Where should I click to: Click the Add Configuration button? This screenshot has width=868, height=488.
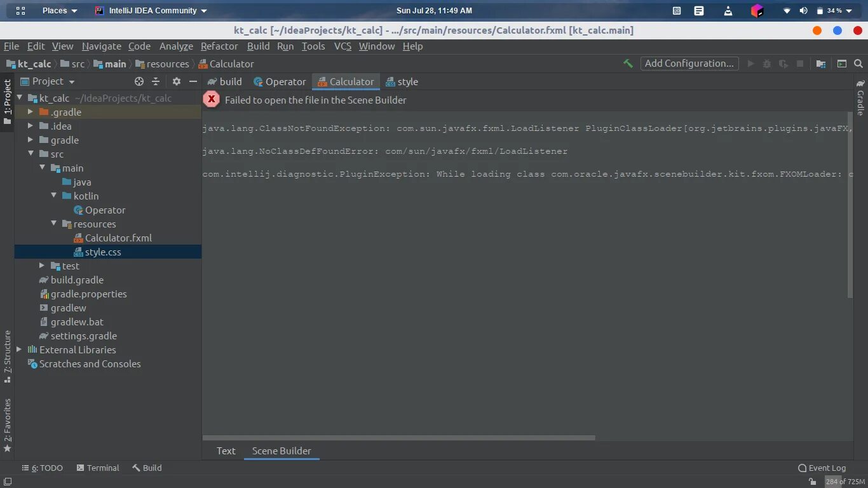pyautogui.click(x=689, y=64)
